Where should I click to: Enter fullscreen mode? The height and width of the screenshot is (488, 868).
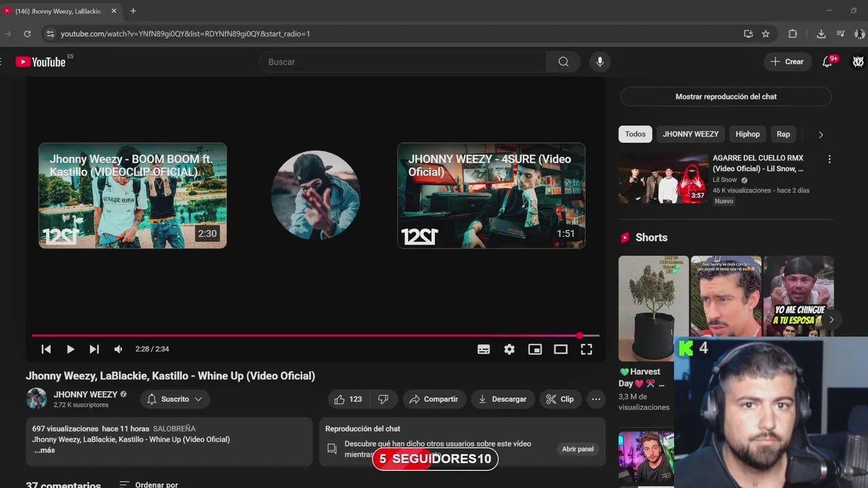[587, 349]
